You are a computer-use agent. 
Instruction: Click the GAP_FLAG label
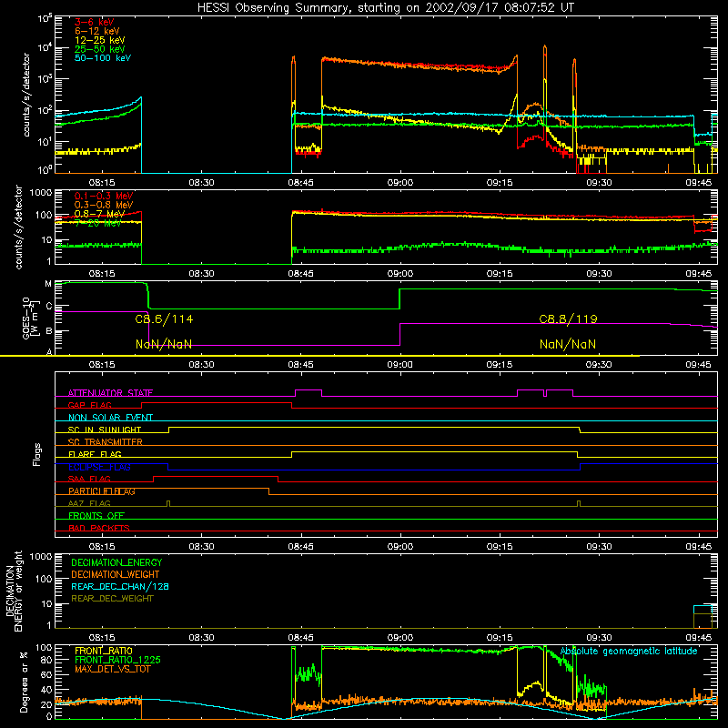coord(89,405)
